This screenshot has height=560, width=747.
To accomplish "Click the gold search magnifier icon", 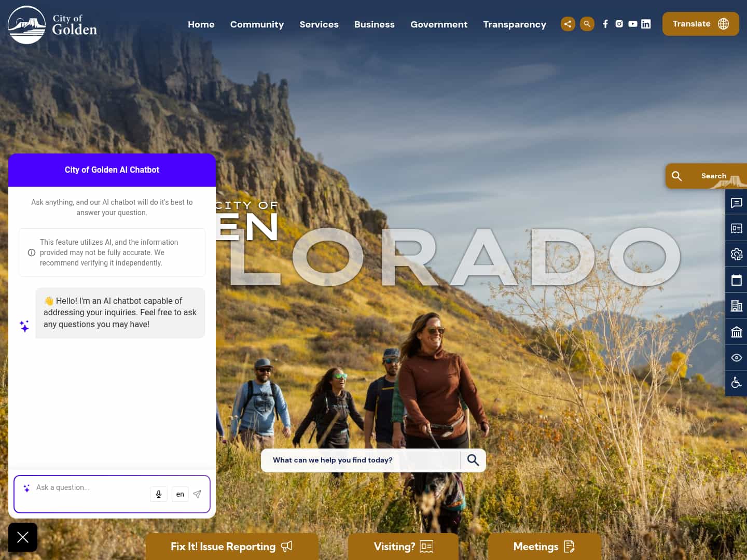I will (587, 24).
